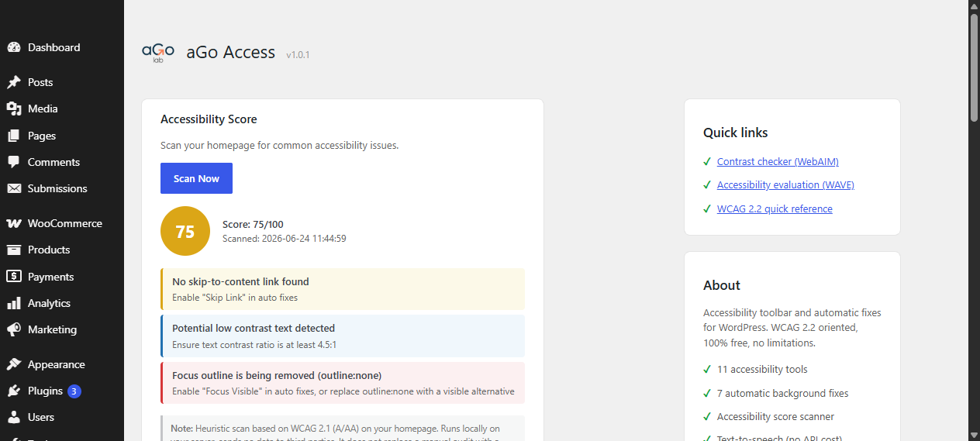Click the Scan Now button
The image size is (980, 441).
[x=196, y=178]
